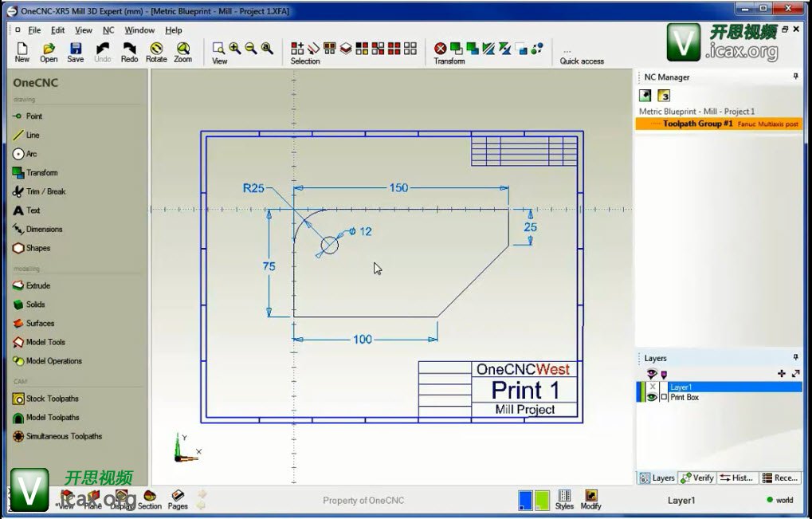Click the select by layers stack icon
This screenshot has width=812, height=519.
coord(346,48)
